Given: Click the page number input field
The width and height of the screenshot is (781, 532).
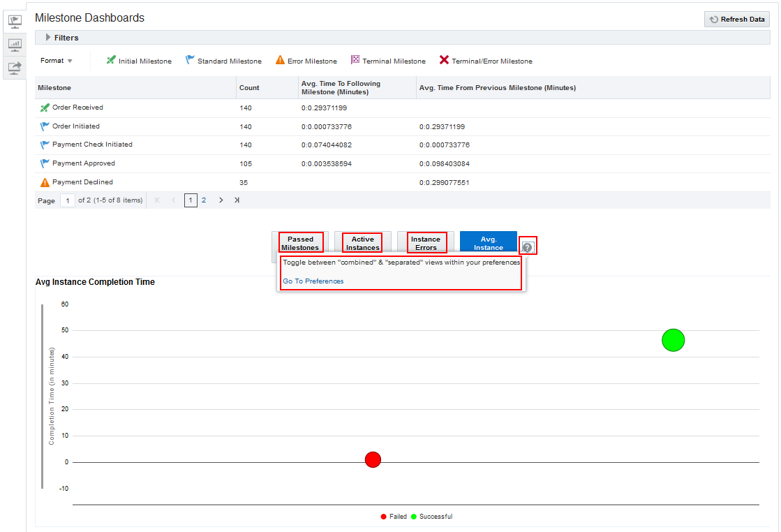Looking at the screenshot, I should (67, 200).
